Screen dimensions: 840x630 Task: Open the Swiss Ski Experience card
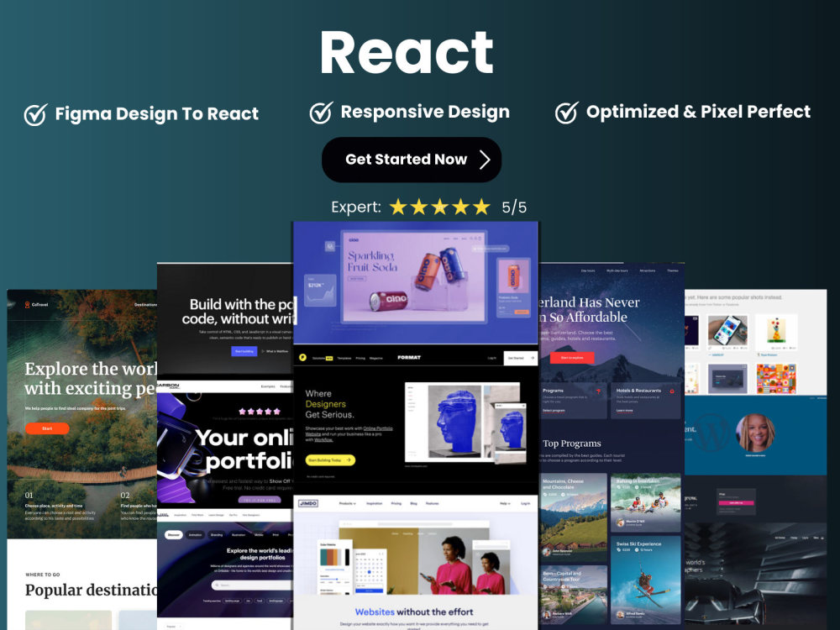[x=645, y=580]
